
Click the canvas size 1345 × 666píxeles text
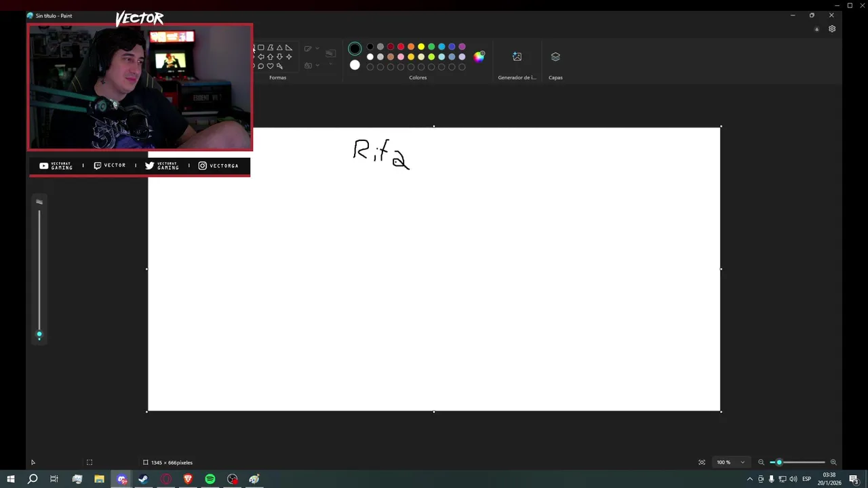click(172, 462)
